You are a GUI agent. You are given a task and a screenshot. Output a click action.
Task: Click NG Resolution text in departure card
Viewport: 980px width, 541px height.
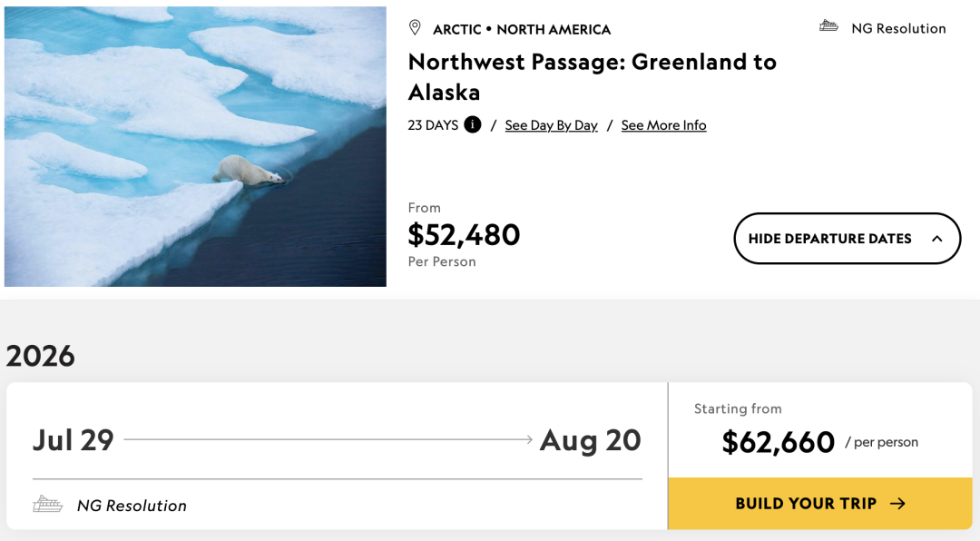[132, 506]
